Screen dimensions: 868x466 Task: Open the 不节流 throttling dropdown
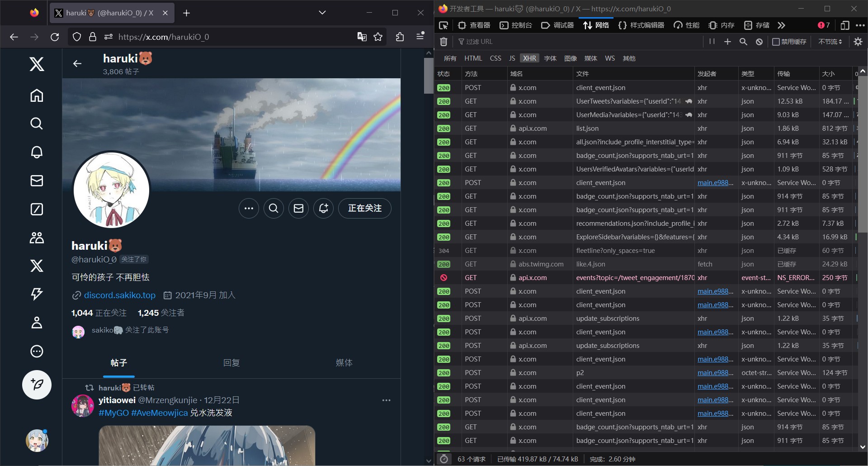(x=830, y=42)
